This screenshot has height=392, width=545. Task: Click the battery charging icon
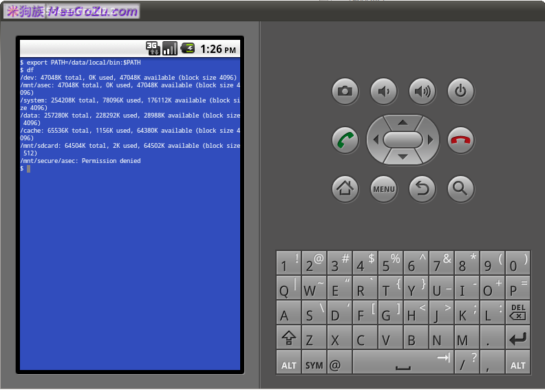click(188, 48)
